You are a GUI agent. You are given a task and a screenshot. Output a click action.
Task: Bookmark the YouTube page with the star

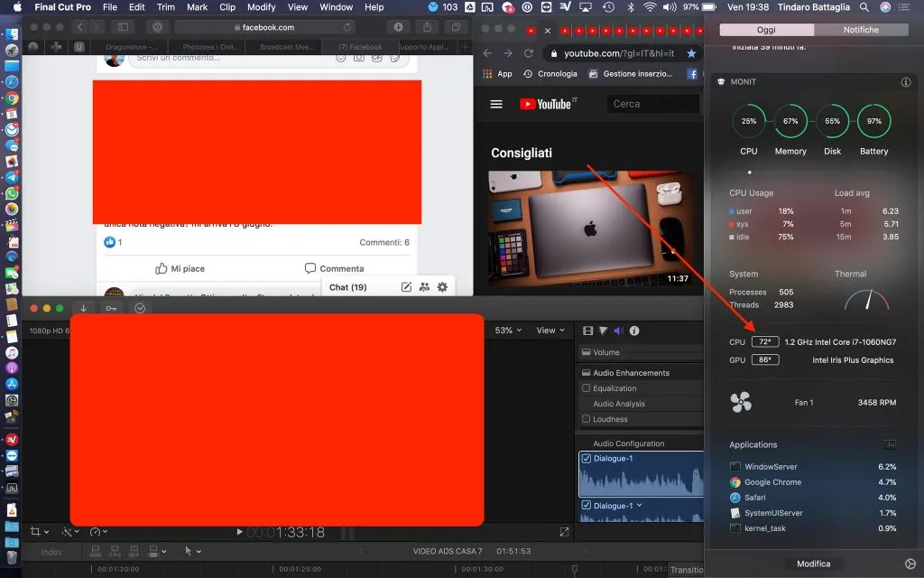click(x=691, y=53)
